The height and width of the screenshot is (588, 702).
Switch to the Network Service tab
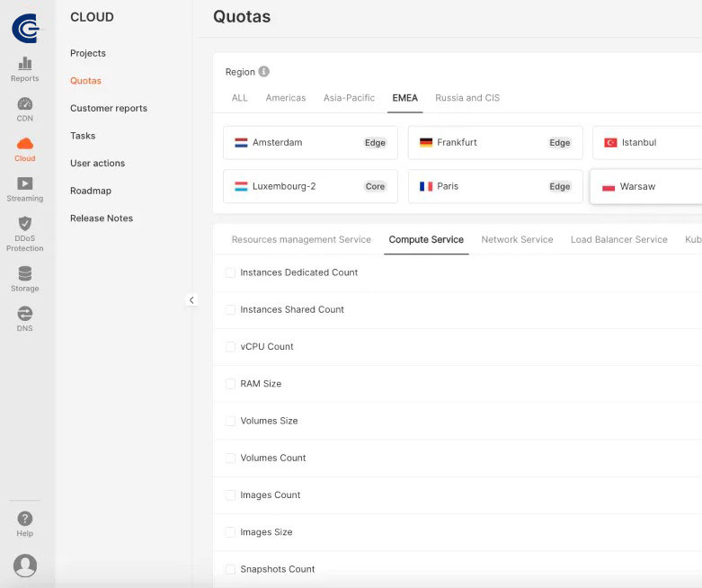(517, 240)
